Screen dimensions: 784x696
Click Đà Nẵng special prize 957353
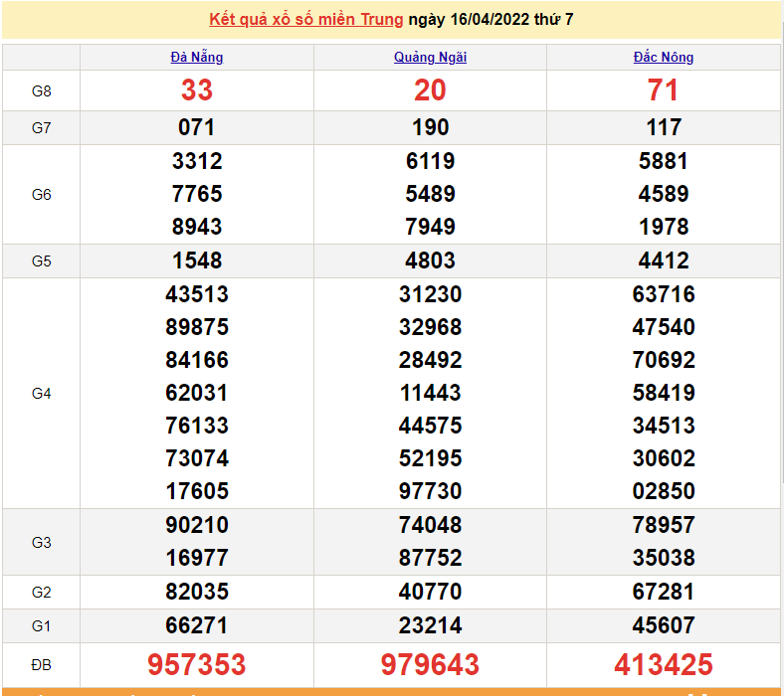tap(197, 664)
